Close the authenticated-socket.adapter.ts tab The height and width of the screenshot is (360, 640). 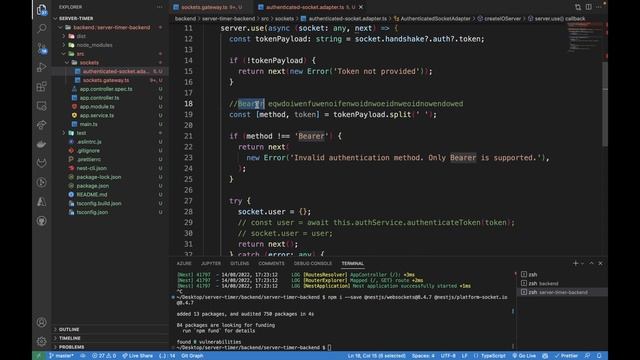(361, 7)
